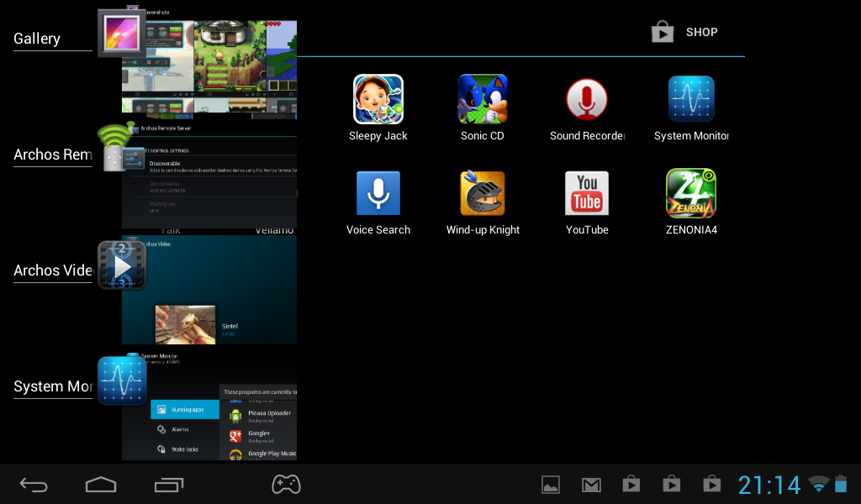Open the Sleepy Jack app
This screenshot has height=504, width=861.
tap(378, 100)
